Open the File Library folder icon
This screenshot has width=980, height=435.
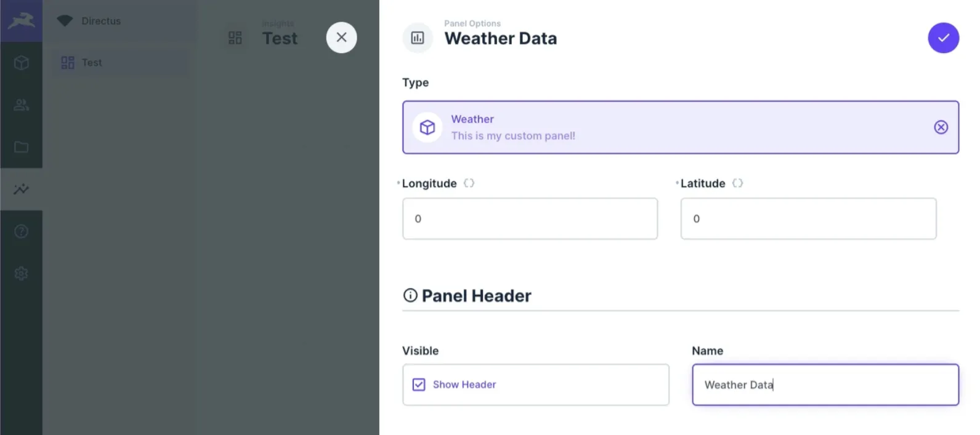22,147
